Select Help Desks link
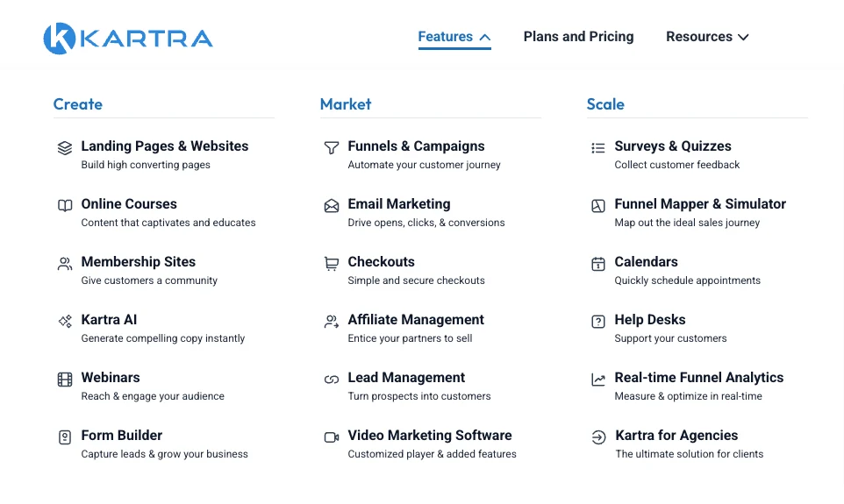This screenshot has width=844, height=504. point(650,320)
